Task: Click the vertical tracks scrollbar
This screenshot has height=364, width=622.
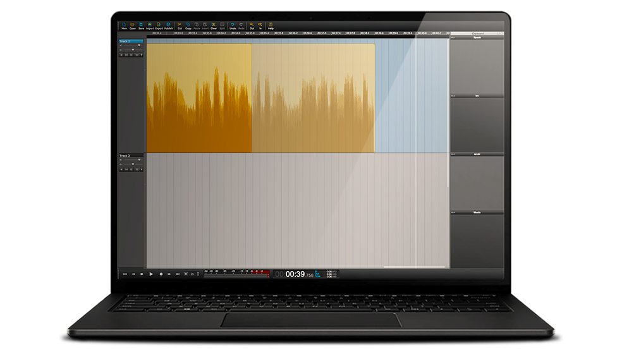Action: [449, 113]
